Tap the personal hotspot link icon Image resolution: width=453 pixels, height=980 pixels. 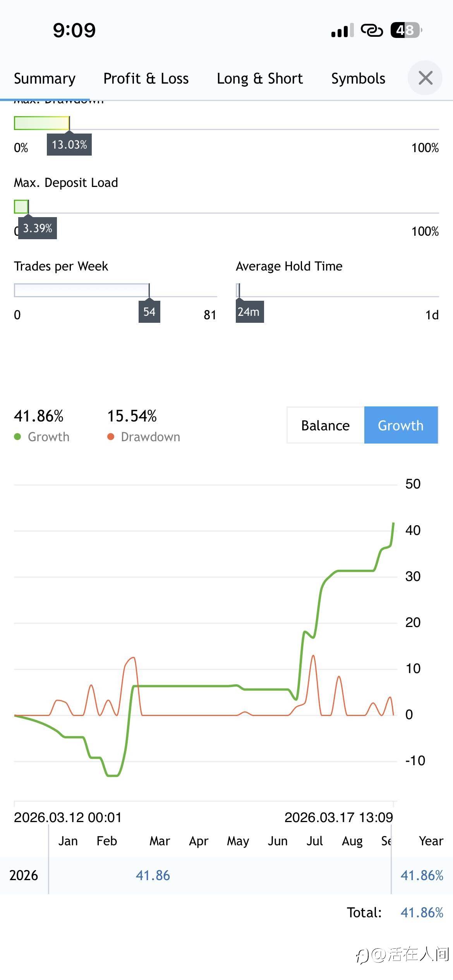point(372,30)
